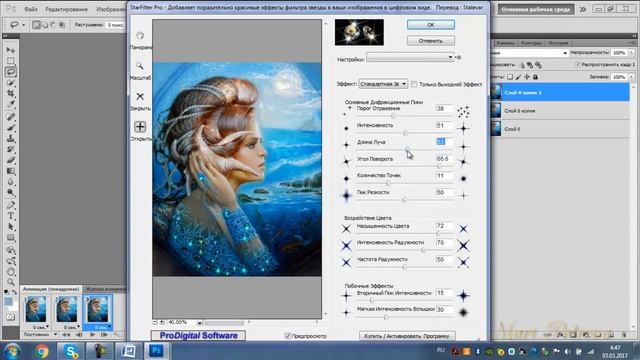Open the preview zoom percentage dropdown
640x360 pixels.
point(199,322)
